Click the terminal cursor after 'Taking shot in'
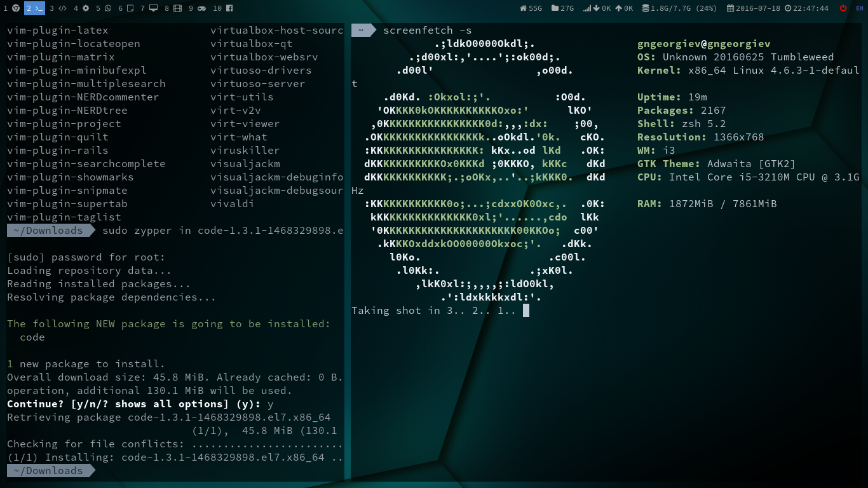This screenshot has height=488, width=868. [x=526, y=311]
